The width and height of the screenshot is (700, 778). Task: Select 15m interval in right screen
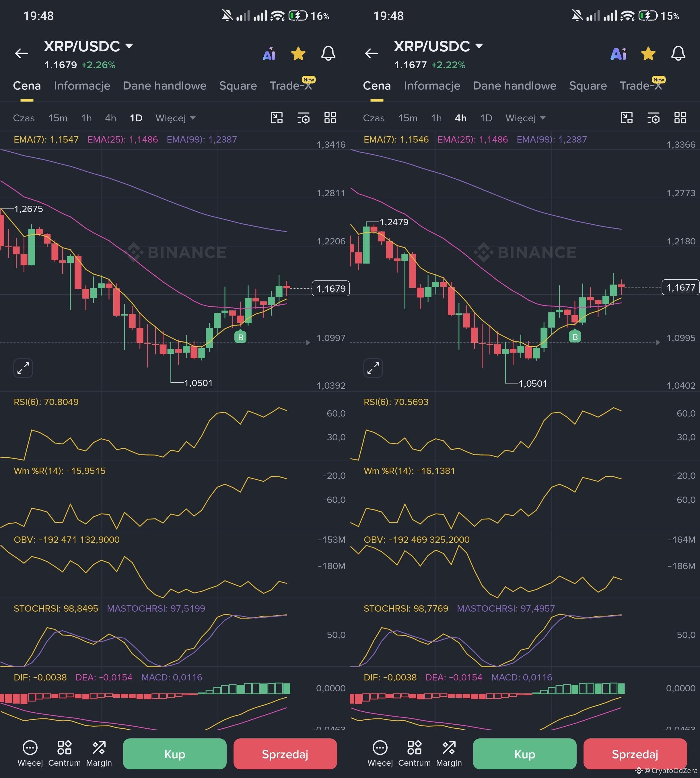click(408, 118)
